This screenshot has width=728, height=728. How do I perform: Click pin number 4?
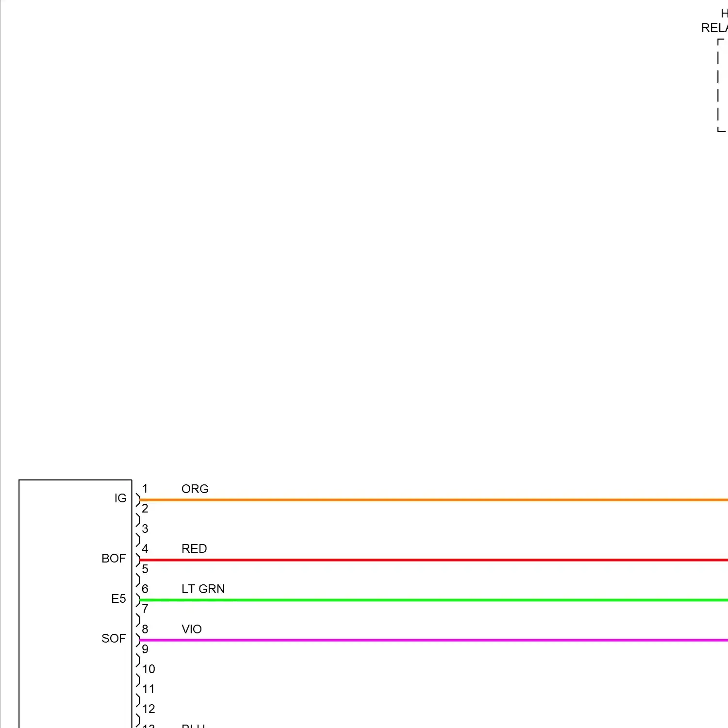(x=145, y=548)
